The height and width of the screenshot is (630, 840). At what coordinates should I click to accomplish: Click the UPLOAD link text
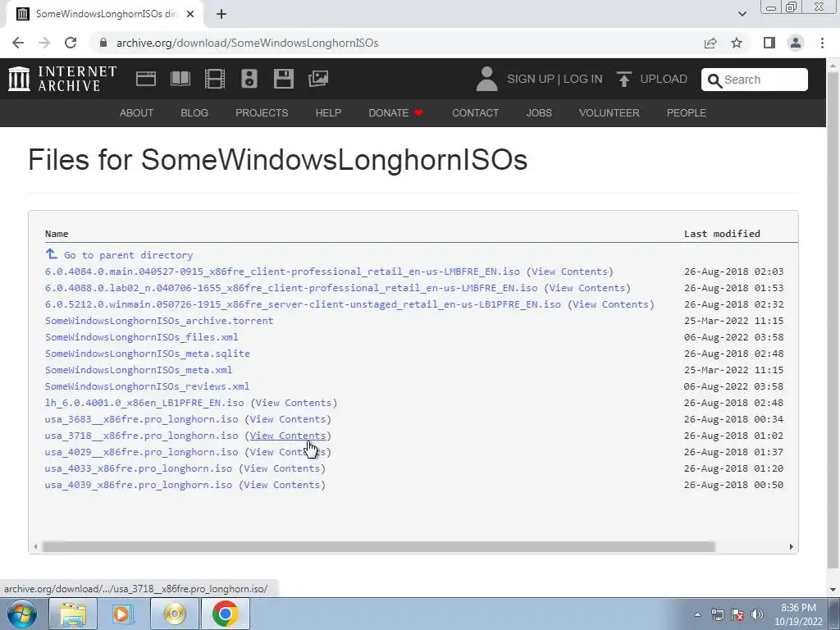(x=664, y=79)
